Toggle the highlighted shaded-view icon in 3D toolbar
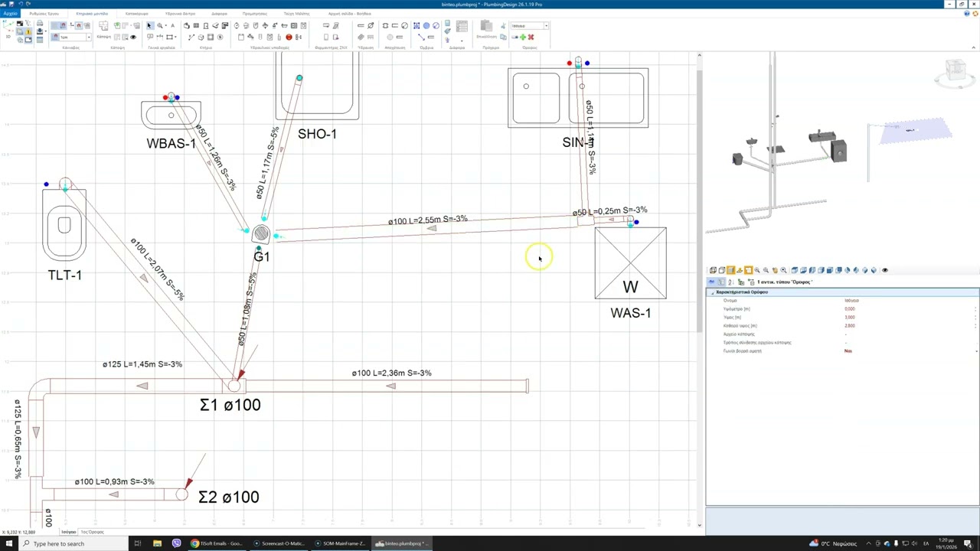This screenshot has width=980, height=551. coord(730,270)
